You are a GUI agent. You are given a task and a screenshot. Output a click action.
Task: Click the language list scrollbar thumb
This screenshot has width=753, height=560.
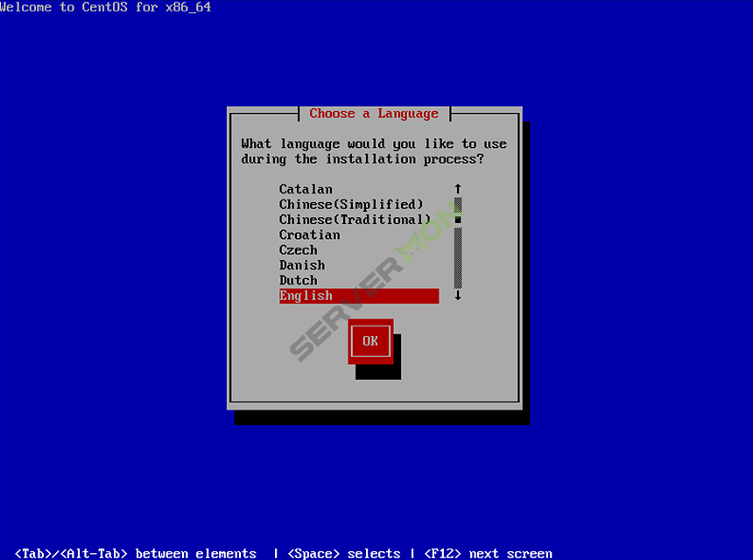coord(458,220)
